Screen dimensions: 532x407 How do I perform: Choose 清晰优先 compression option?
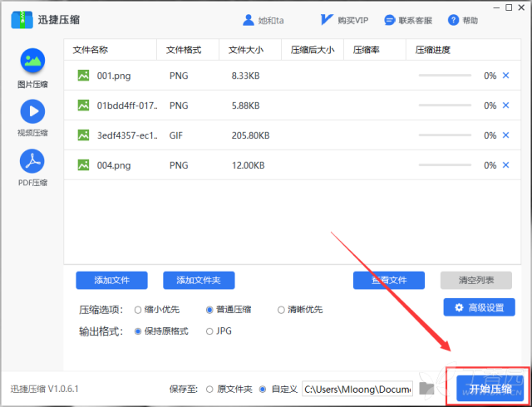[x=281, y=310]
